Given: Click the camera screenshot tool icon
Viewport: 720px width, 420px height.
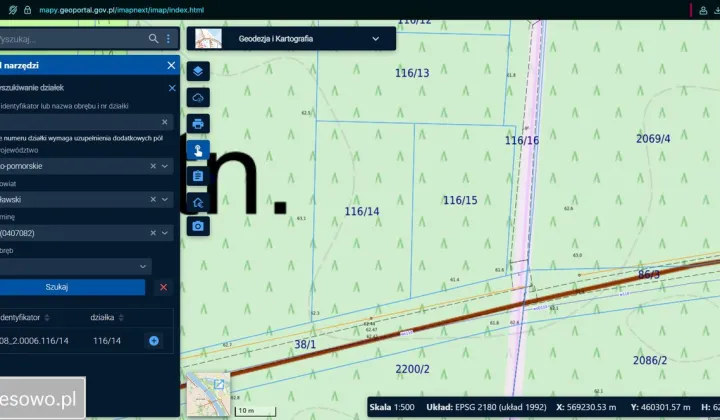Looking at the screenshot, I should (198, 227).
